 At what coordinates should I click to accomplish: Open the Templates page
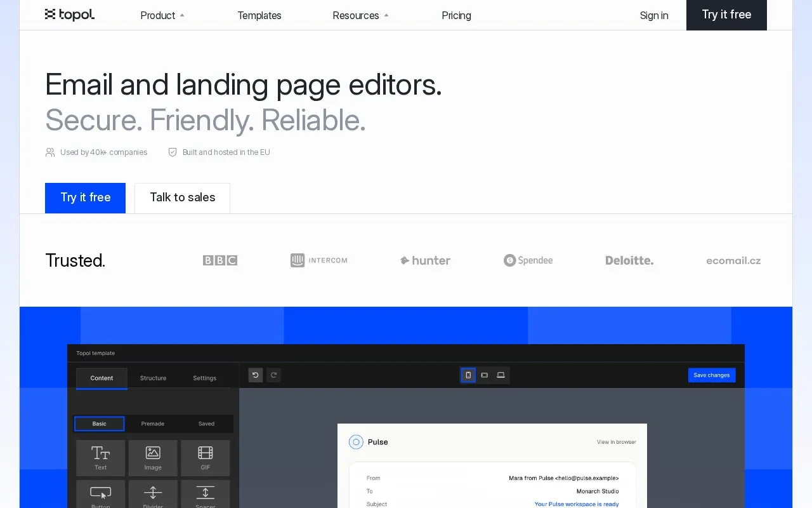[259, 15]
